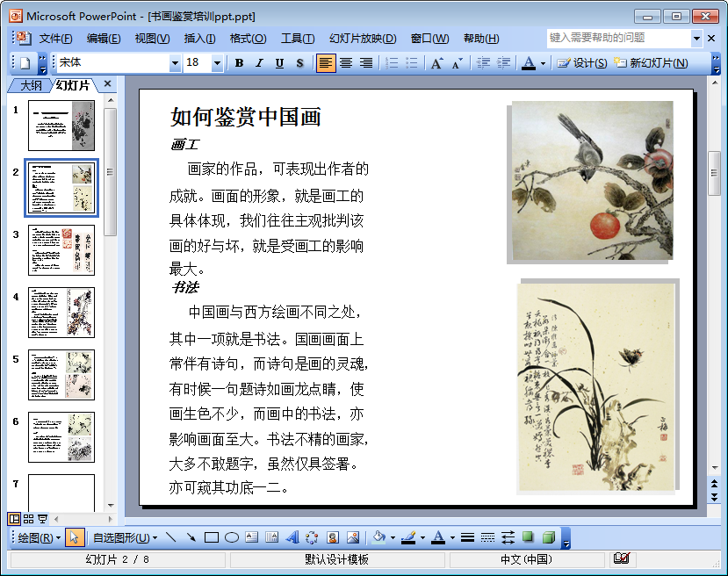Click the help question input box
728x576 pixels.
619,38
